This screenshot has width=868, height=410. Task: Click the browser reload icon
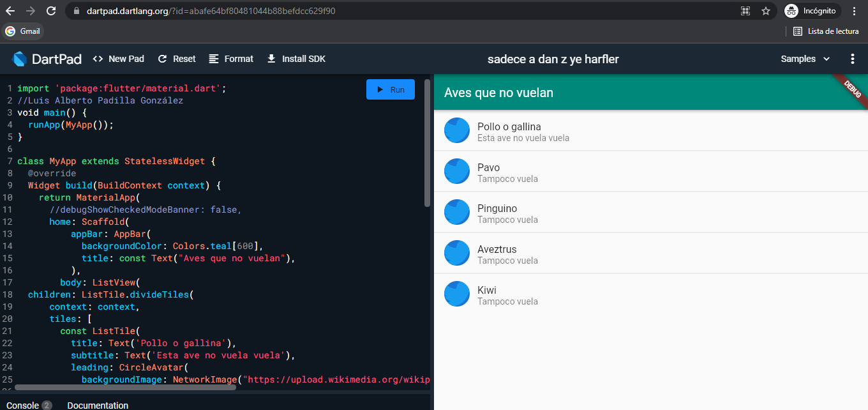[51, 10]
